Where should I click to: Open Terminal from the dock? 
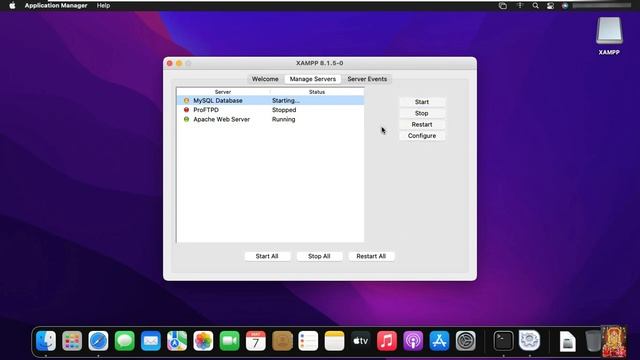(x=503, y=340)
